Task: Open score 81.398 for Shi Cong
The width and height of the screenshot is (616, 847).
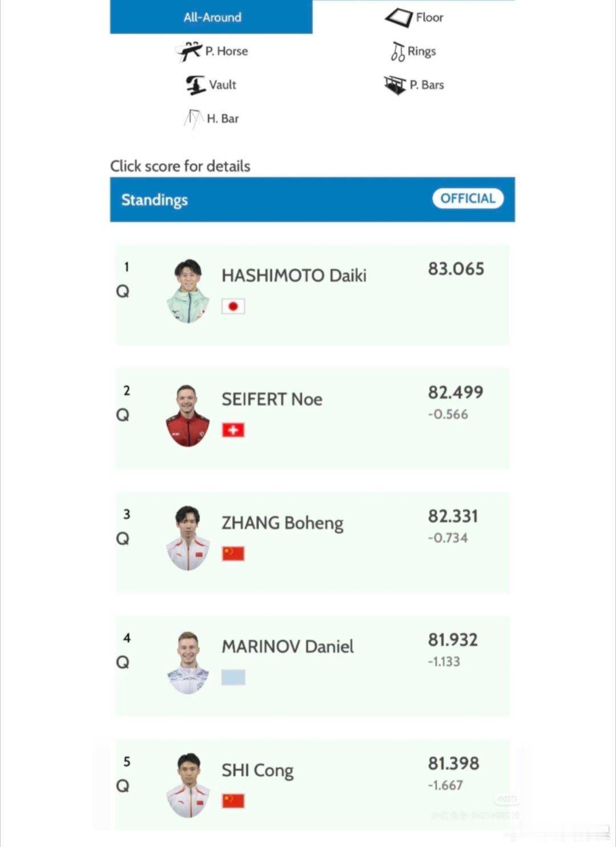Action: click(453, 764)
